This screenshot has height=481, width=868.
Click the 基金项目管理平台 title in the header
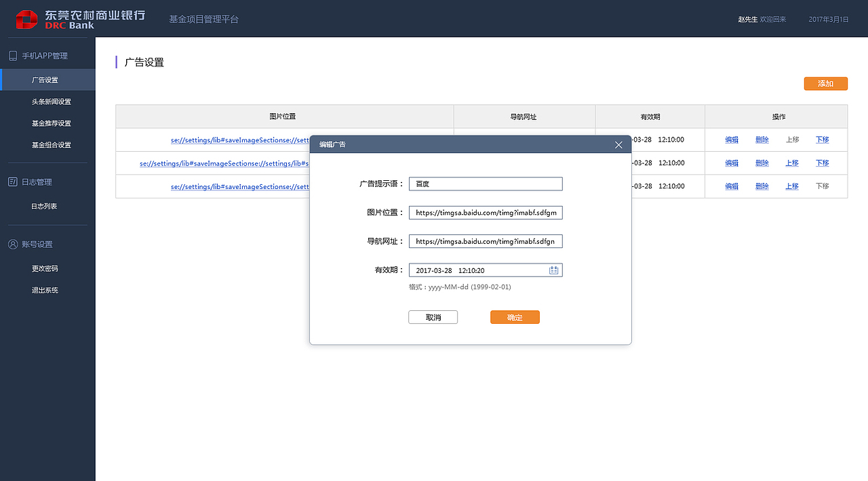[204, 19]
